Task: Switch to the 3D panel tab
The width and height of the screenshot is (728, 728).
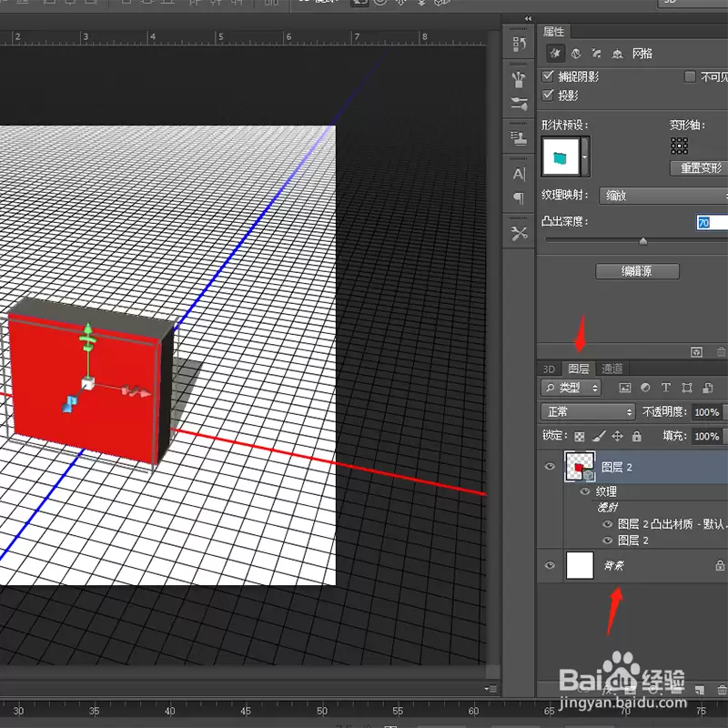Action: (x=549, y=369)
